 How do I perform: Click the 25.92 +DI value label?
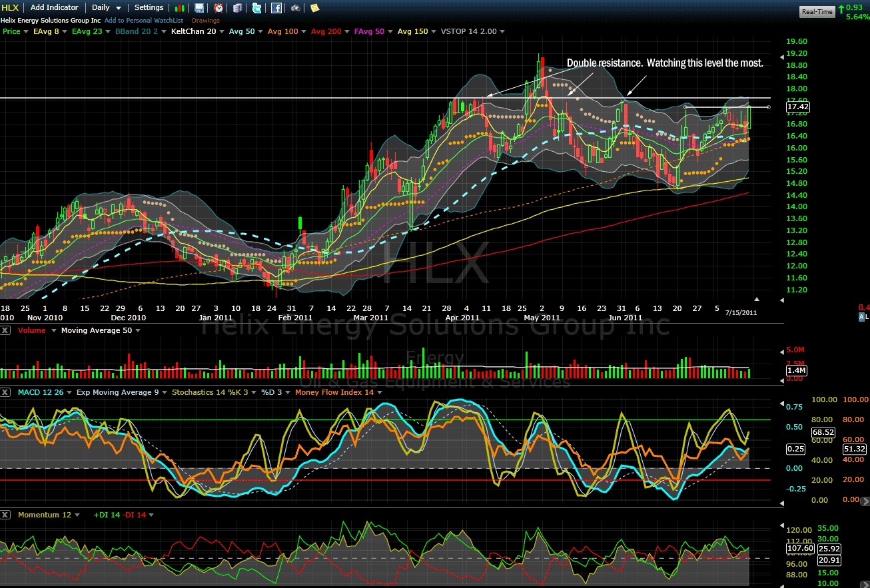point(829,548)
